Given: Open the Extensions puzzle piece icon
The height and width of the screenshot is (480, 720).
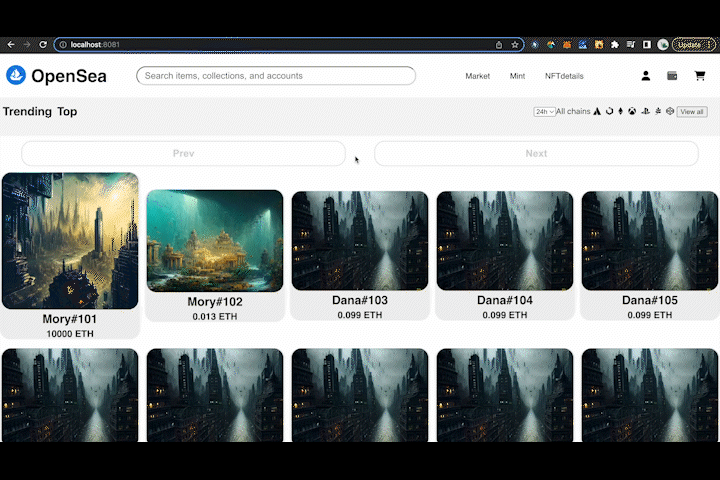Looking at the screenshot, I should pyautogui.click(x=614, y=45).
